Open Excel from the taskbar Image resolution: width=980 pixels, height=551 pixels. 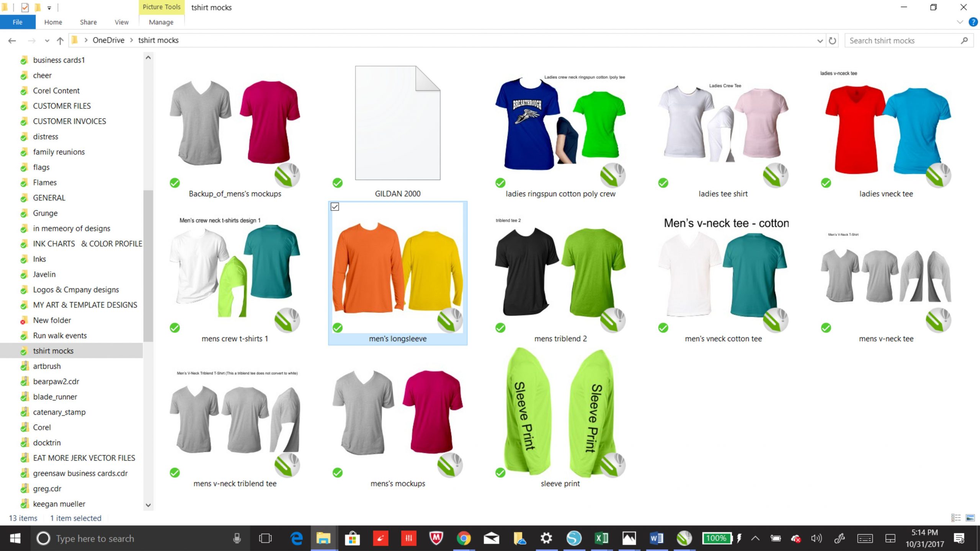(x=601, y=538)
